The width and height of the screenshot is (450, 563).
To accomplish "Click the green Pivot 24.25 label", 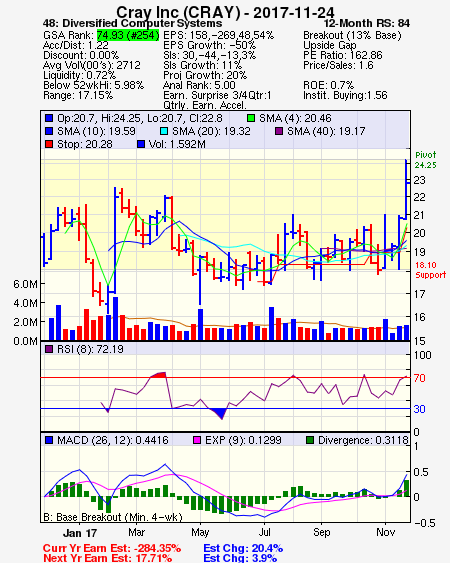I will coord(426,160).
